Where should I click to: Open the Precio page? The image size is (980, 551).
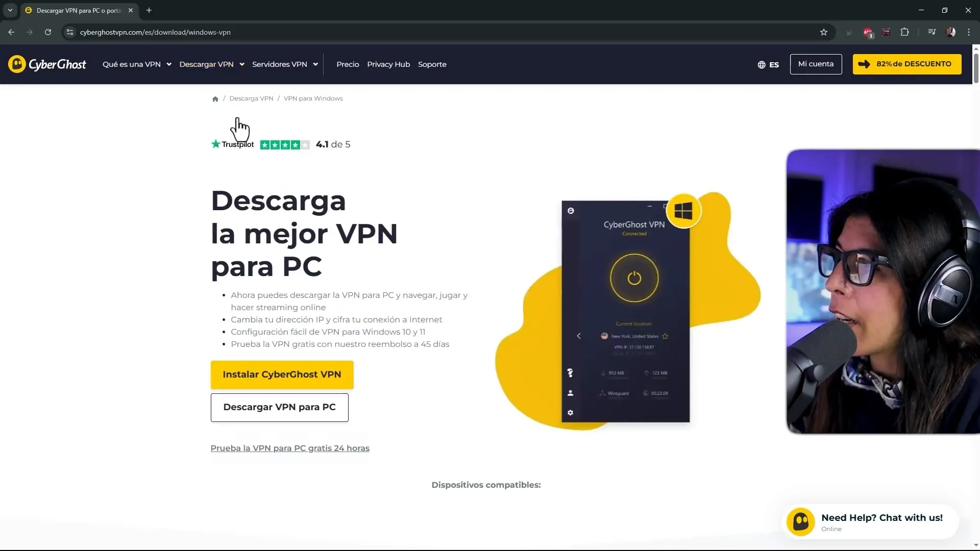[348, 64]
